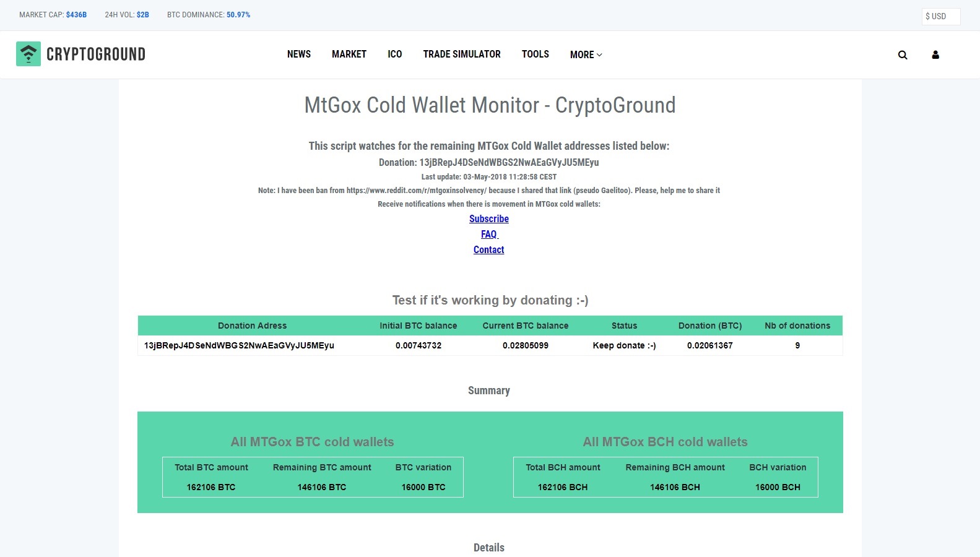Expand the MORE menu chevron
This screenshot has width=980, height=557.
[x=599, y=54]
